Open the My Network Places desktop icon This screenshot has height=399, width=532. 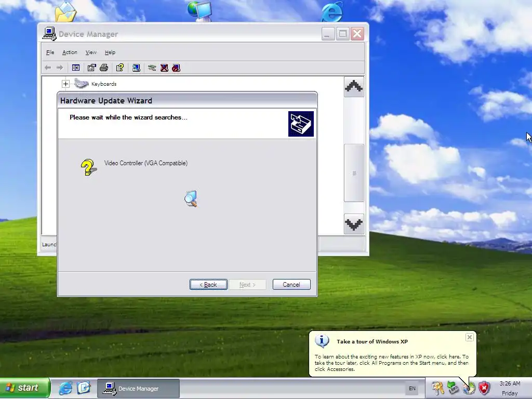click(200, 11)
